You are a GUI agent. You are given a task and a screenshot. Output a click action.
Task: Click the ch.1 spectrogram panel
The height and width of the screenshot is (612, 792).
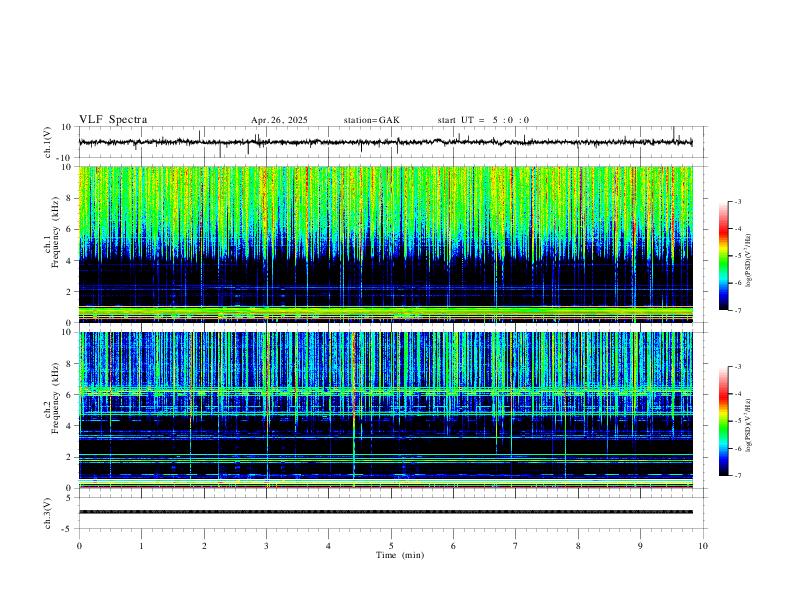click(x=385, y=244)
